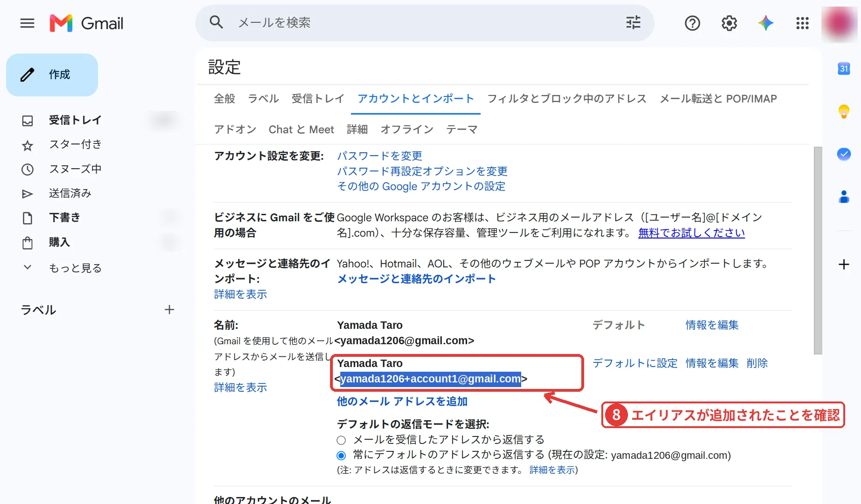Open the main menu hamburger icon
The width and height of the screenshot is (861, 504).
pyautogui.click(x=28, y=23)
